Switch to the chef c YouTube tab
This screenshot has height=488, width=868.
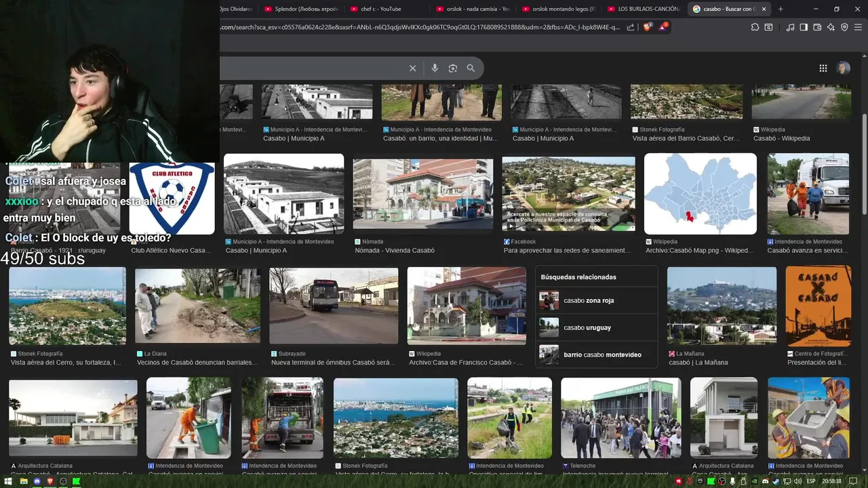click(x=387, y=9)
